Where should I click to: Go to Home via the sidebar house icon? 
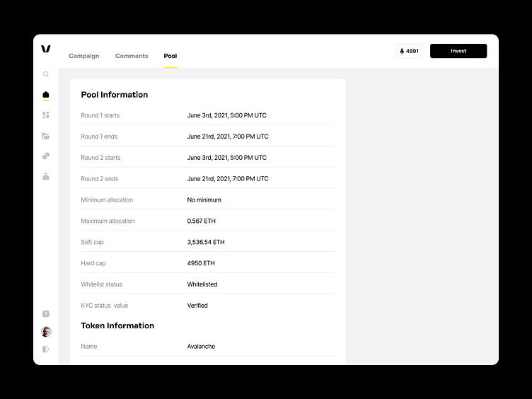click(46, 95)
